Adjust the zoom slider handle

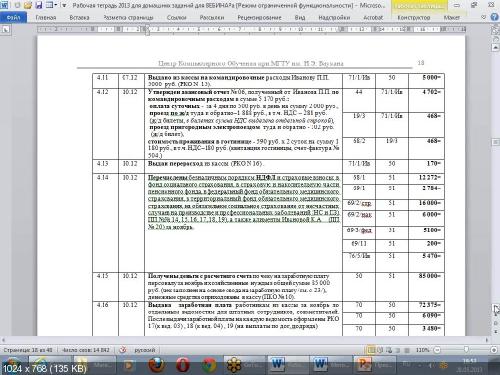coord(466,350)
